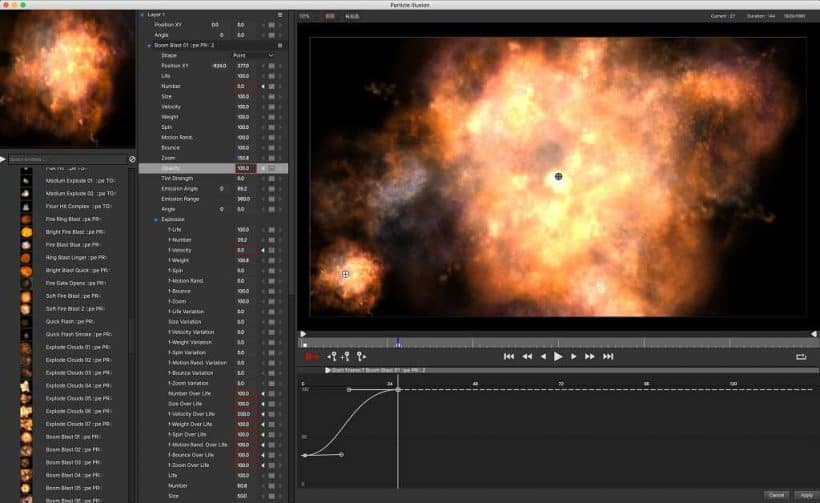Screen dimensions: 820x503
Task: Jump to the first frame
Action: coord(509,356)
